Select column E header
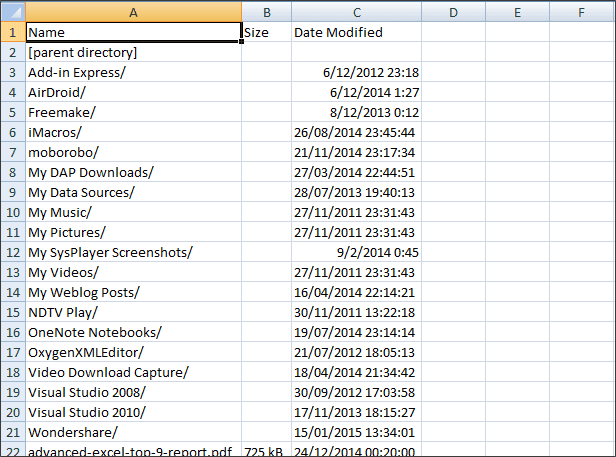This screenshot has height=457, width=616. [517, 12]
